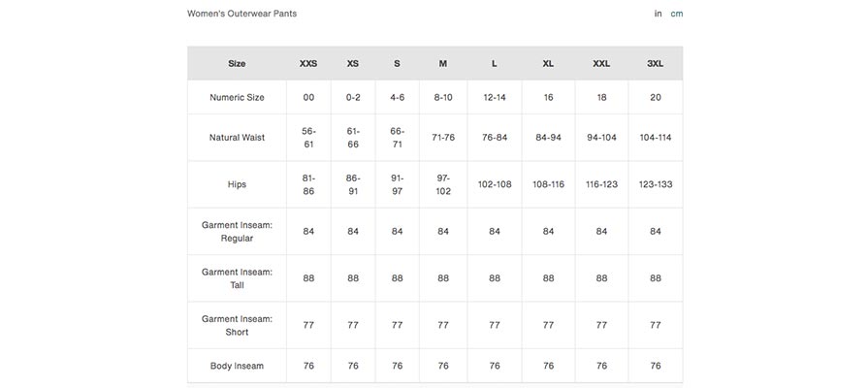Select the M size column header
Screen dimensions: 868x388
(443, 64)
